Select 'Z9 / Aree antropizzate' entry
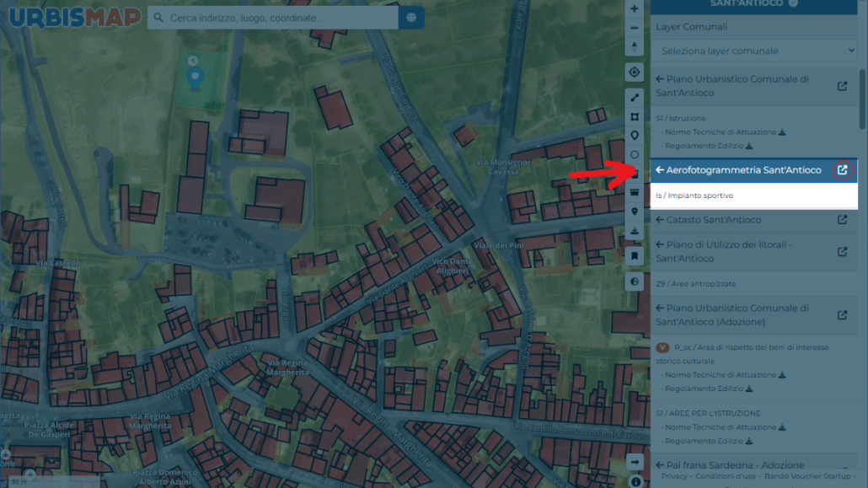868x488 pixels. (696, 284)
